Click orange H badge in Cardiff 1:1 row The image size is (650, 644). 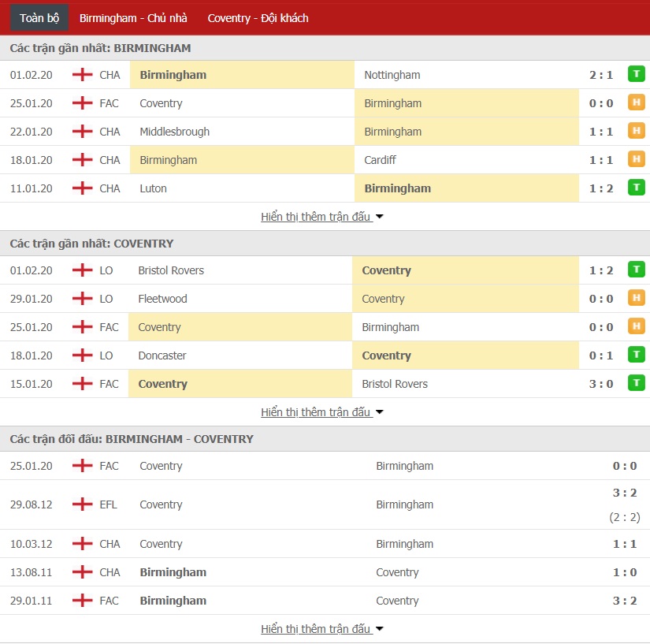click(636, 159)
